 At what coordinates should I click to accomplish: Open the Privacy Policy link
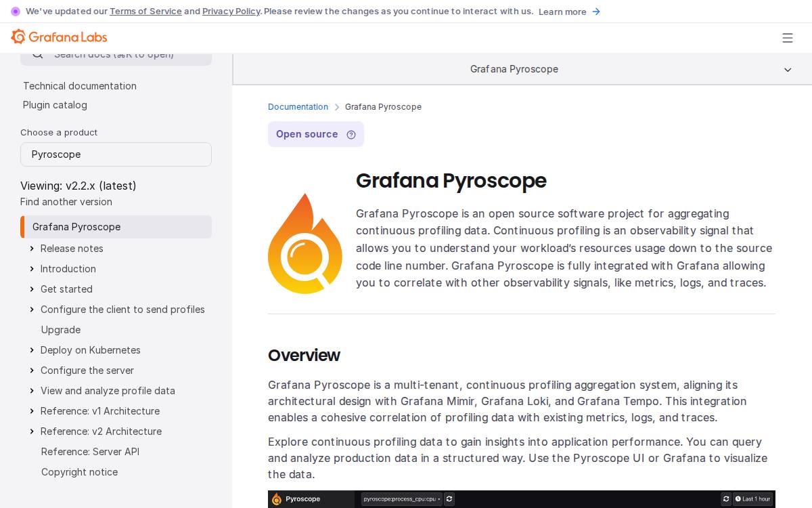click(231, 12)
